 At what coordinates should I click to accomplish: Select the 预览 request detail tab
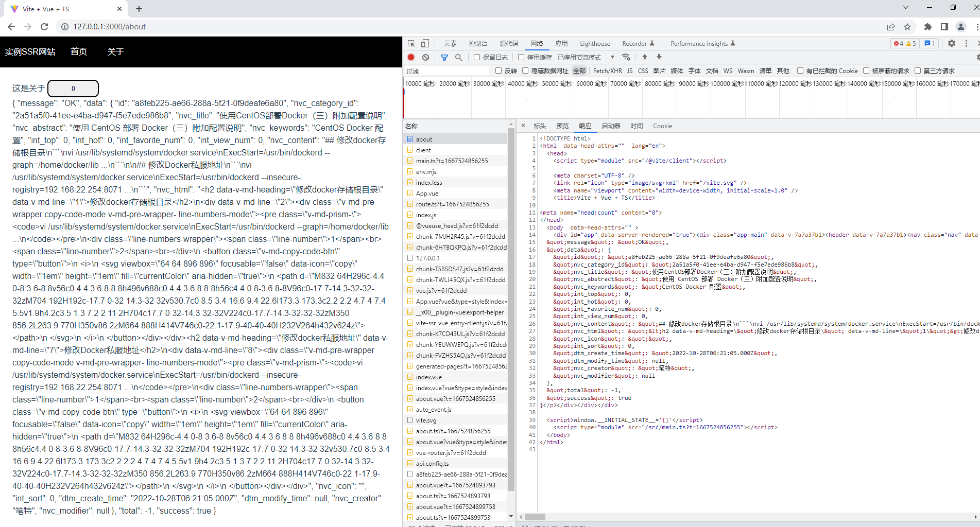click(x=562, y=126)
